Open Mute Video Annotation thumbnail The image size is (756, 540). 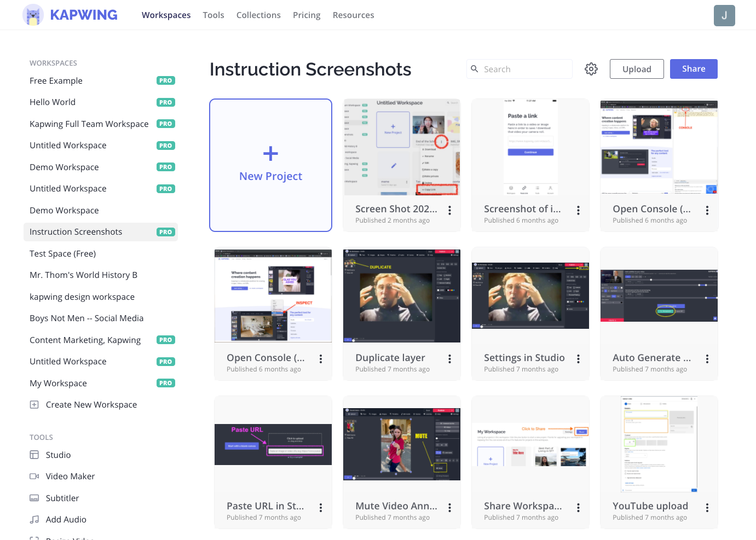pos(401,444)
